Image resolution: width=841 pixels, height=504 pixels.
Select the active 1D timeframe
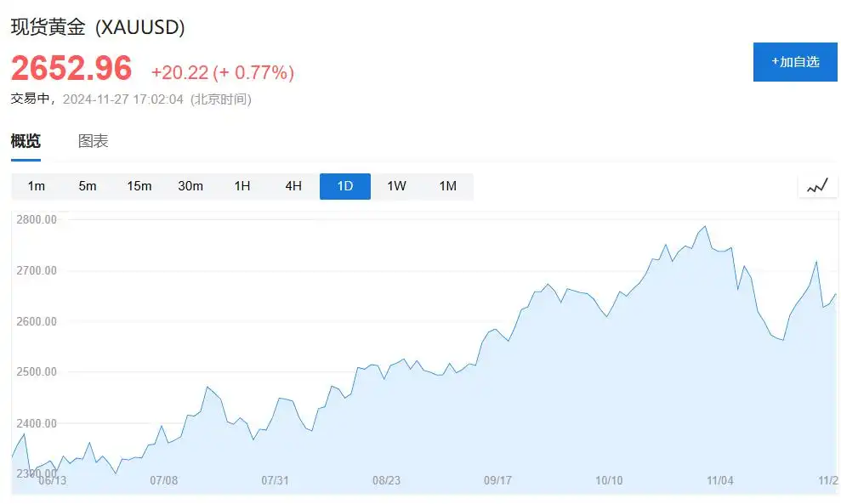(345, 186)
